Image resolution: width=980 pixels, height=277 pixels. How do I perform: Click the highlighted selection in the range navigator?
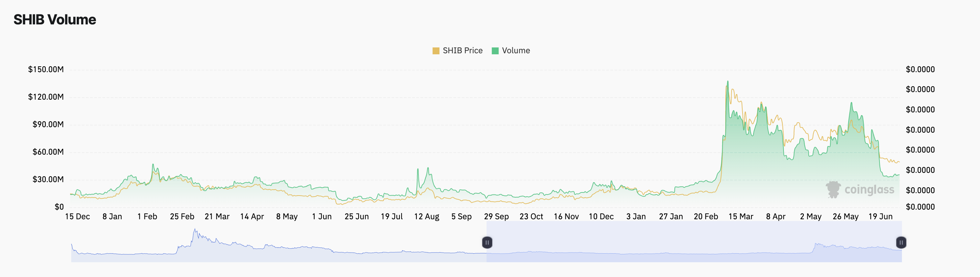click(x=694, y=242)
